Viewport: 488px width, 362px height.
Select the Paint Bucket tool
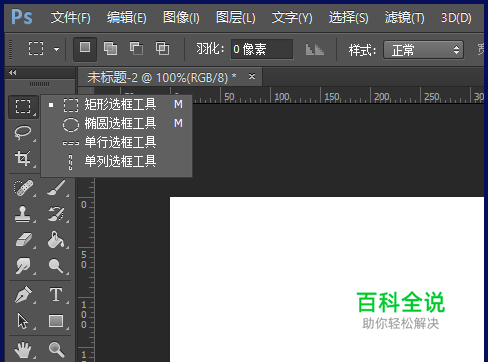click(x=56, y=240)
